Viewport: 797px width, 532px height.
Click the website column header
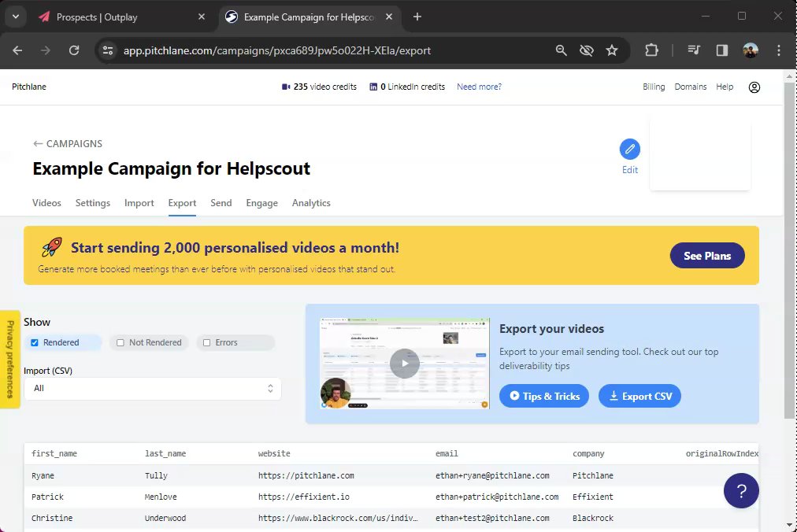274,453
